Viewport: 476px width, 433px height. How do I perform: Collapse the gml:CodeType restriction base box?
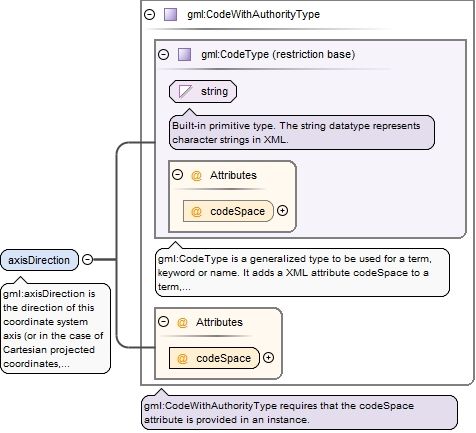163,54
